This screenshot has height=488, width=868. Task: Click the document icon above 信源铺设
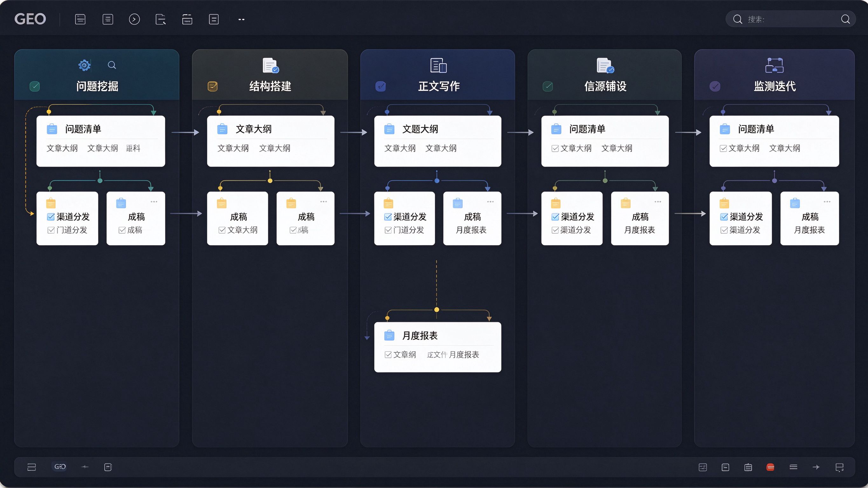(605, 65)
